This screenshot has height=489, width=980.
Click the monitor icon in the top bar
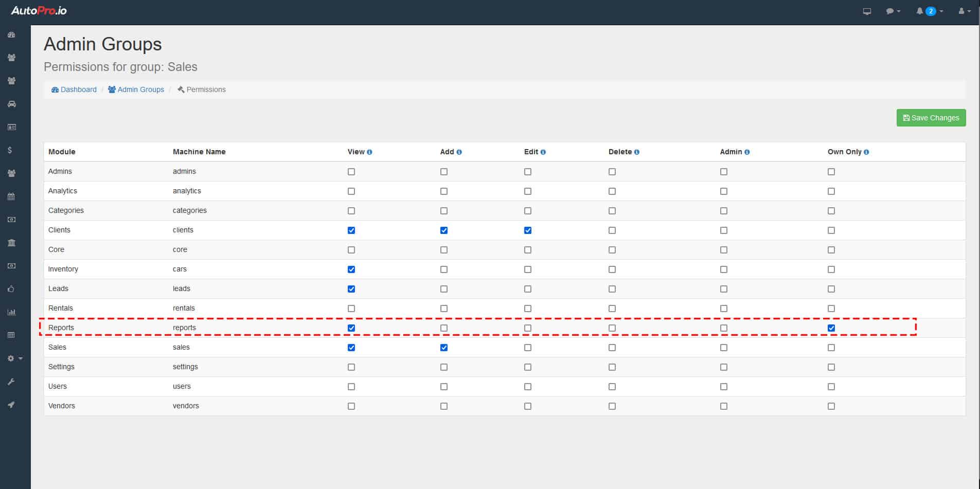[867, 11]
